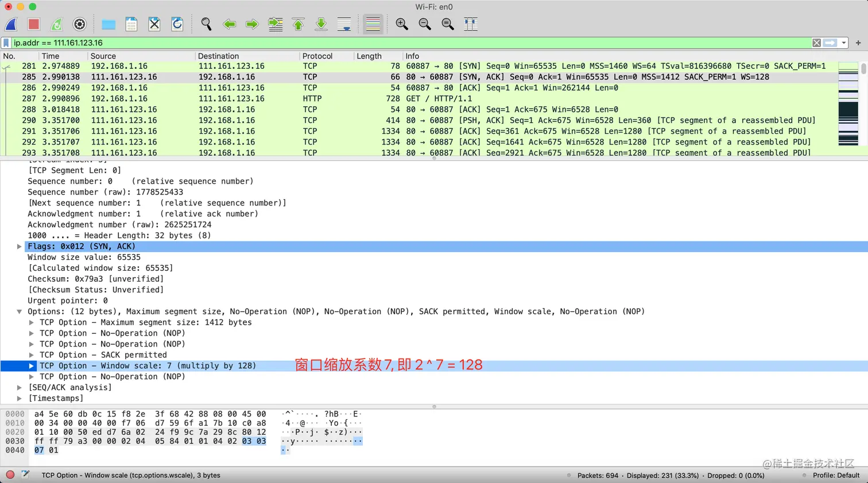The image size is (868, 483).
Task: Select 'Window size value: 65535' line
Action: pyautogui.click(x=84, y=258)
